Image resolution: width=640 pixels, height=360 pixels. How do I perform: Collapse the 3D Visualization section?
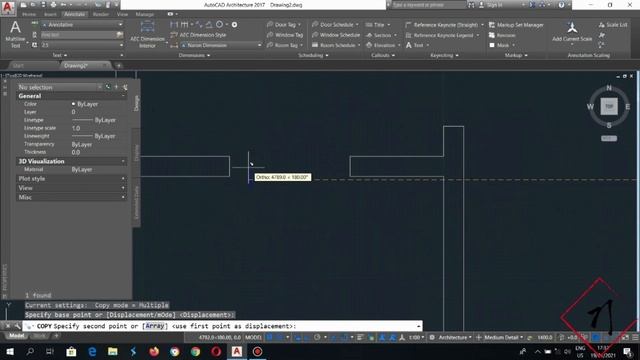tap(123, 161)
